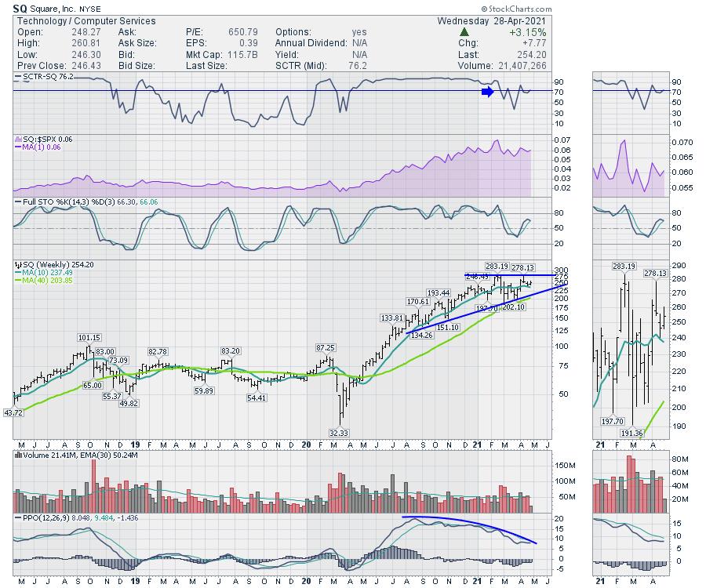Click the 65.00 price label

[x=93, y=385]
